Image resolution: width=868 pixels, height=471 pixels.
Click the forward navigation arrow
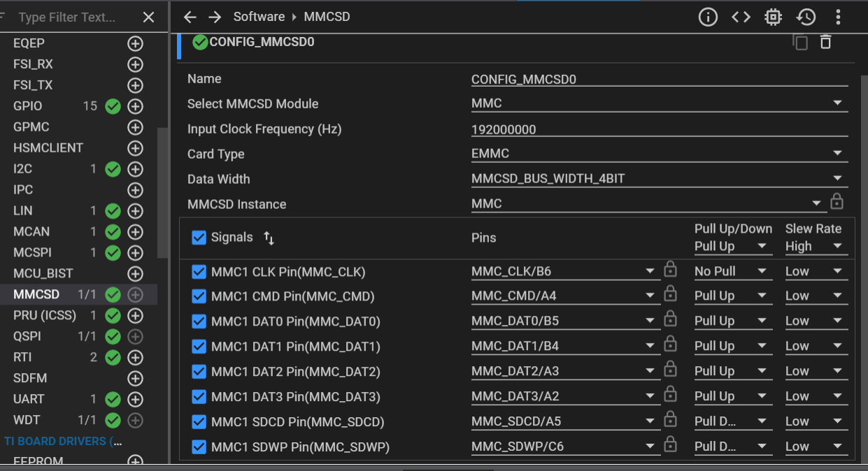tap(215, 17)
